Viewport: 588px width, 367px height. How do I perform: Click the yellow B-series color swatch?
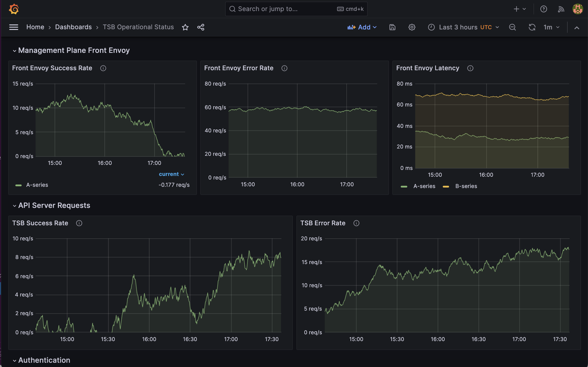coord(446,187)
